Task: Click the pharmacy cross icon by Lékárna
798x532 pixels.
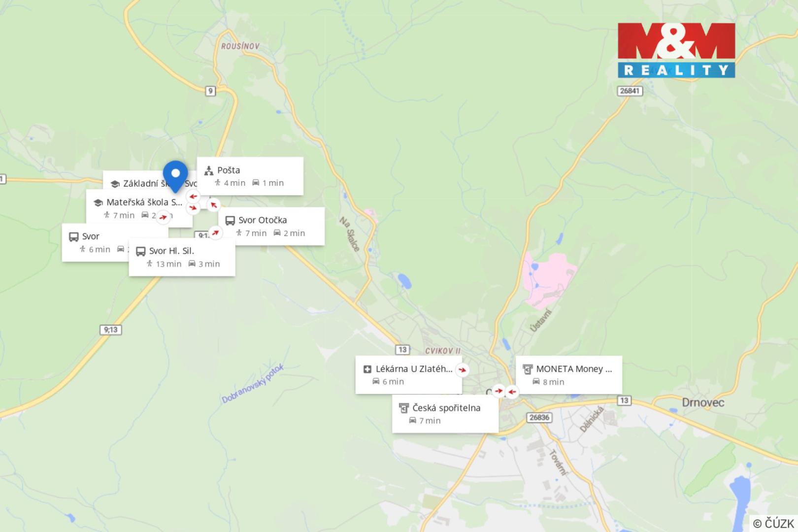Action: 367,369
